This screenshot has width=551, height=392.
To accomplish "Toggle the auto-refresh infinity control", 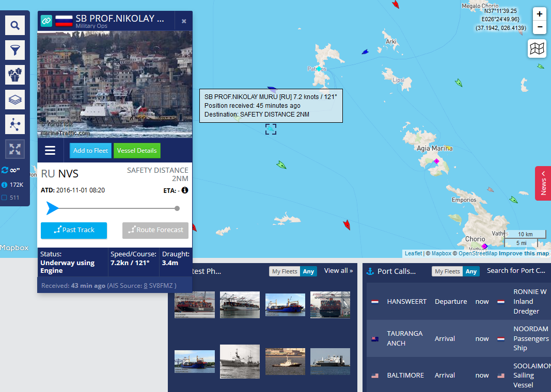I will (x=10, y=170).
